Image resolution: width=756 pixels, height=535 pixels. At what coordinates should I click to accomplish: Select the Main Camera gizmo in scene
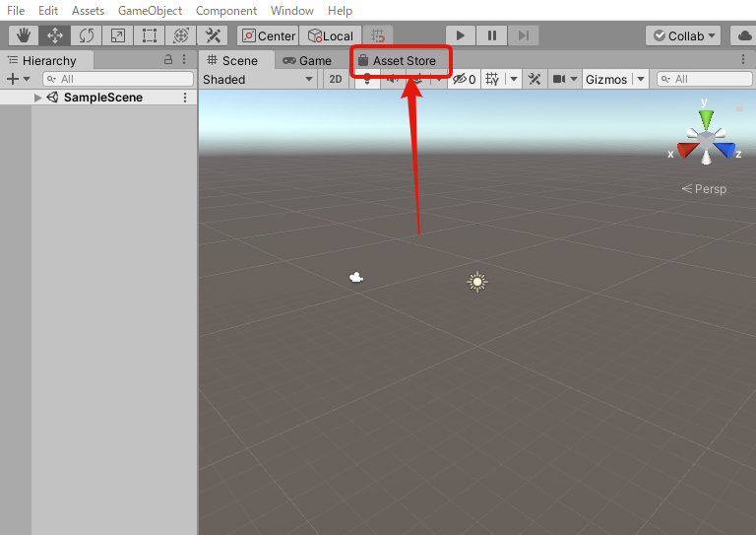[x=355, y=277]
